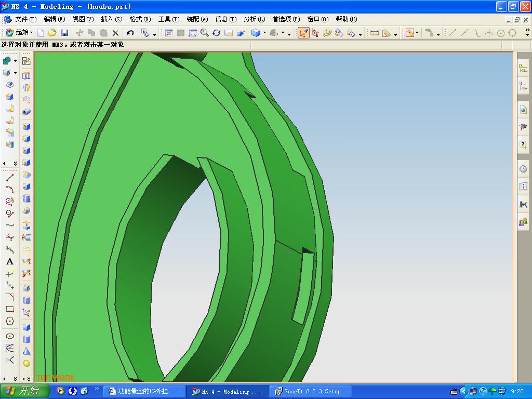Open the information icon dropdown arrow

[154, 35]
